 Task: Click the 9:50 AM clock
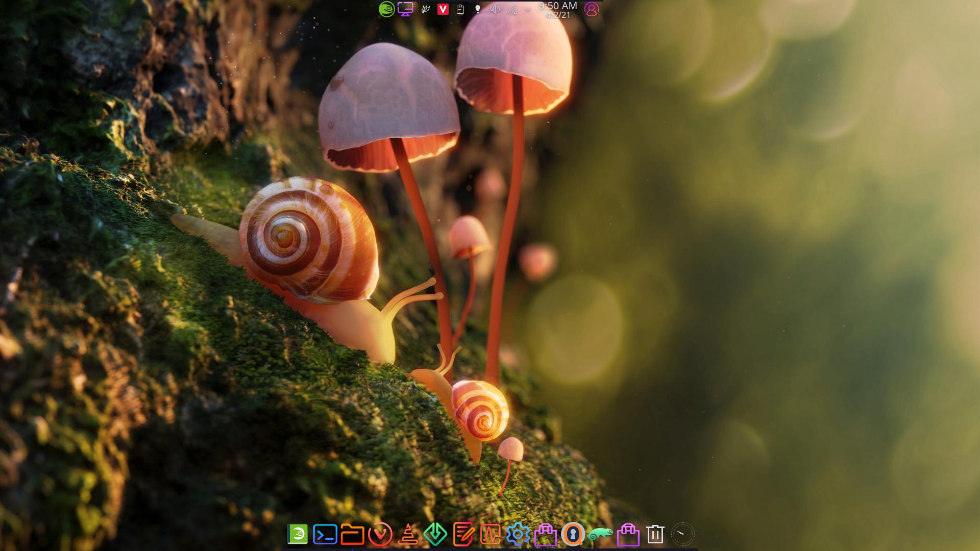tap(558, 6)
